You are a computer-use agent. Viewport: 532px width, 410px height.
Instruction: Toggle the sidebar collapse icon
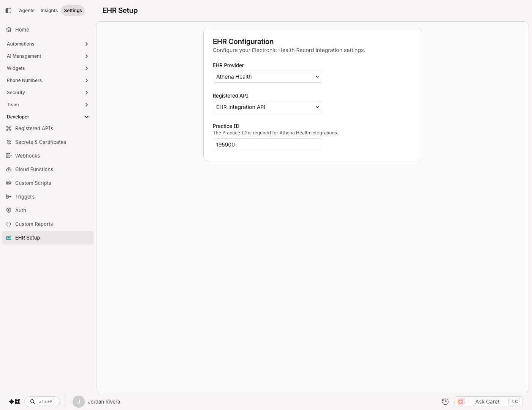[8, 11]
